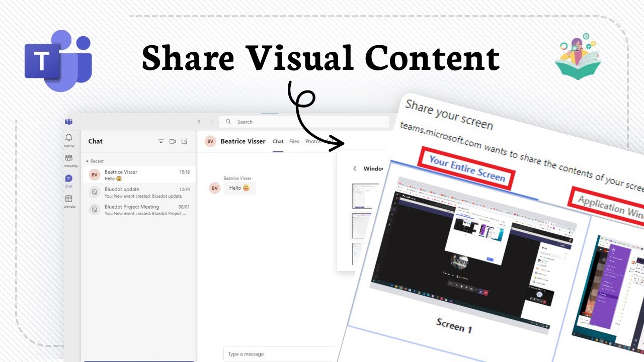644x362 pixels.
Task: Click the muted bell avatar for Bluedot Project Meeting
Action: (94, 210)
